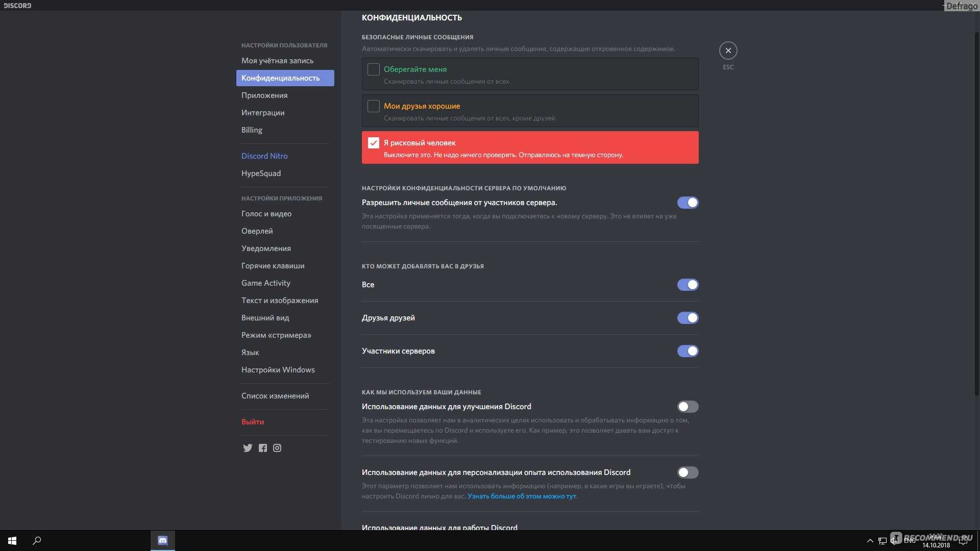Open HypeSquad settings section
This screenshot has height=551, width=980.
[261, 173]
